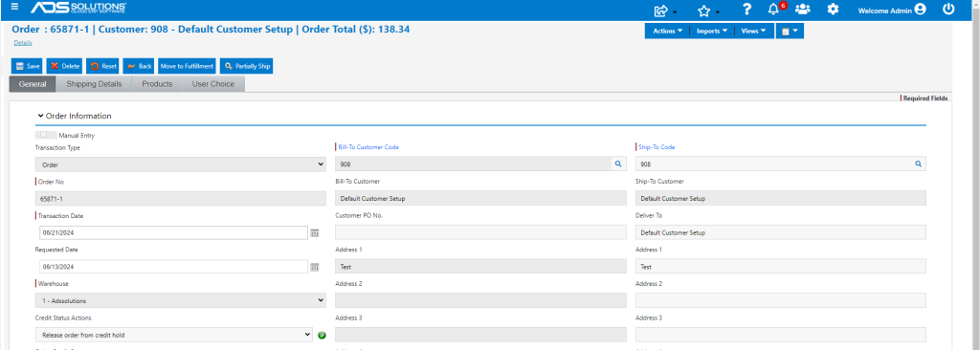Open the Transaction Type dropdown
Image resolution: width=980 pixels, height=350 pixels.
click(x=181, y=164)
